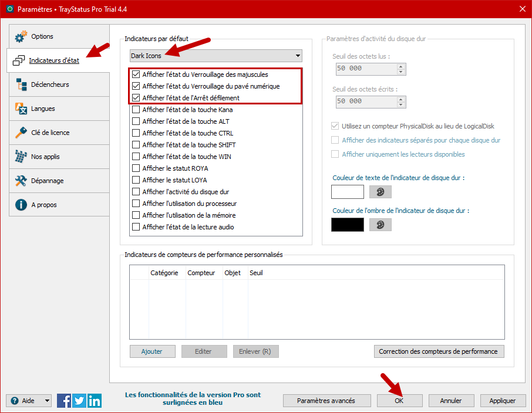
Task: Click the OK button
Action: [400, 401]
